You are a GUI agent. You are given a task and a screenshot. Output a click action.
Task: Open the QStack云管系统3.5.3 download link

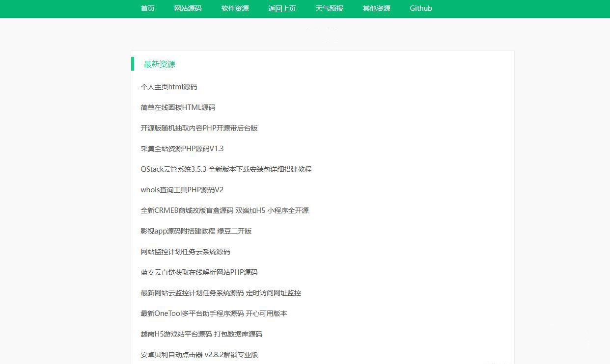(226, 169)
